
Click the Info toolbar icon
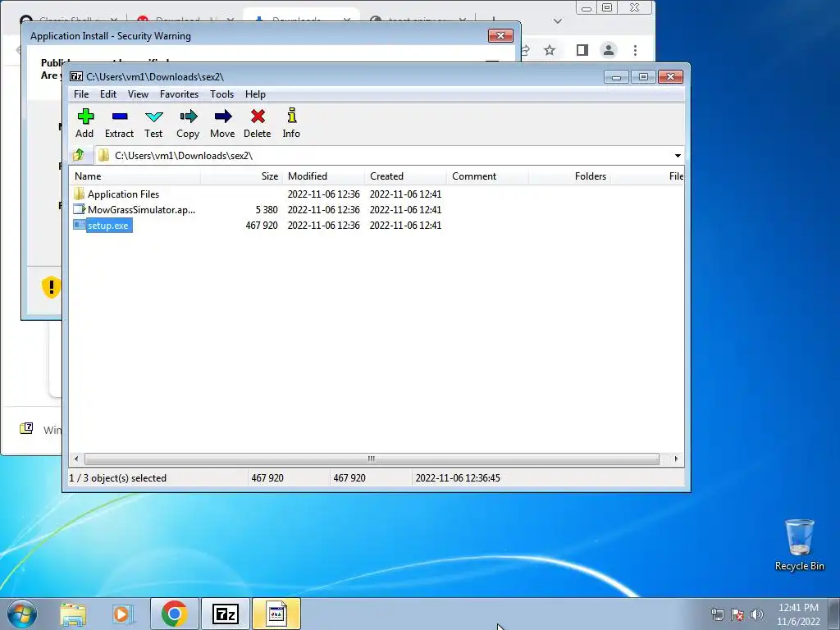pos(291,116)
